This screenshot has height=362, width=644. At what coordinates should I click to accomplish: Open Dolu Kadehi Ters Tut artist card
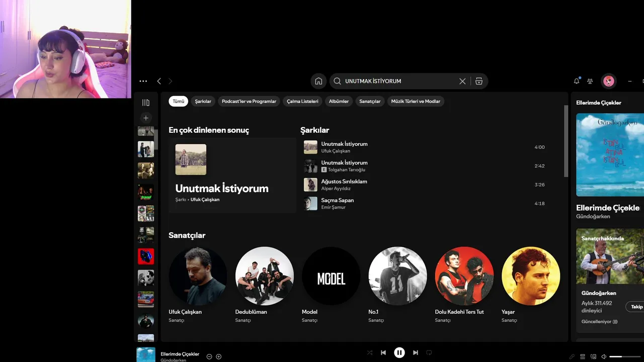click(464, 285)
